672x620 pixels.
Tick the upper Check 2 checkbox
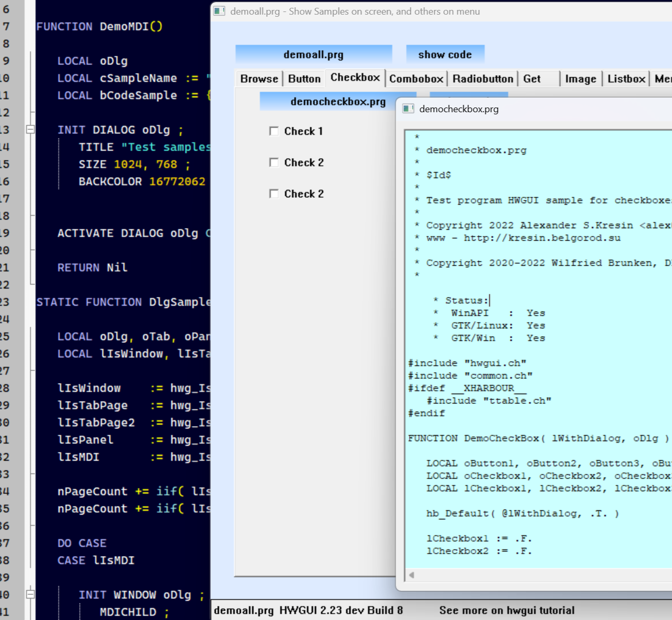click(x=274, y=162)
